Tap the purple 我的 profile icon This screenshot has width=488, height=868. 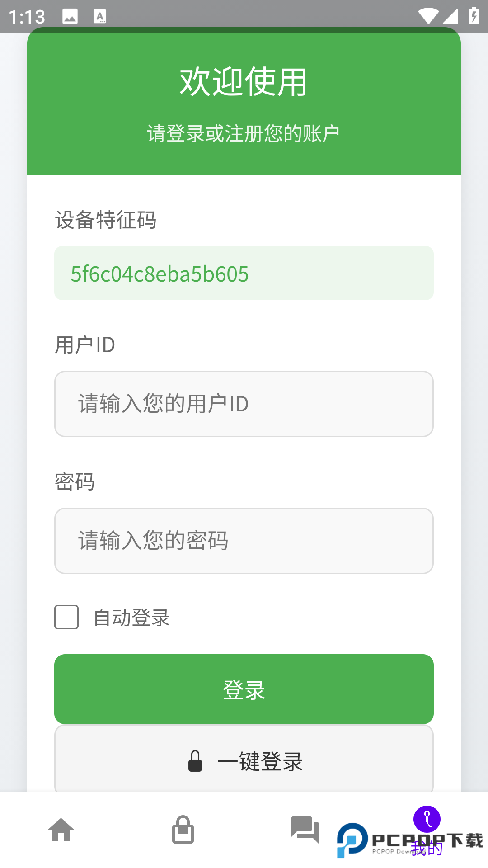pyautogui.click(x=427, y=819)
